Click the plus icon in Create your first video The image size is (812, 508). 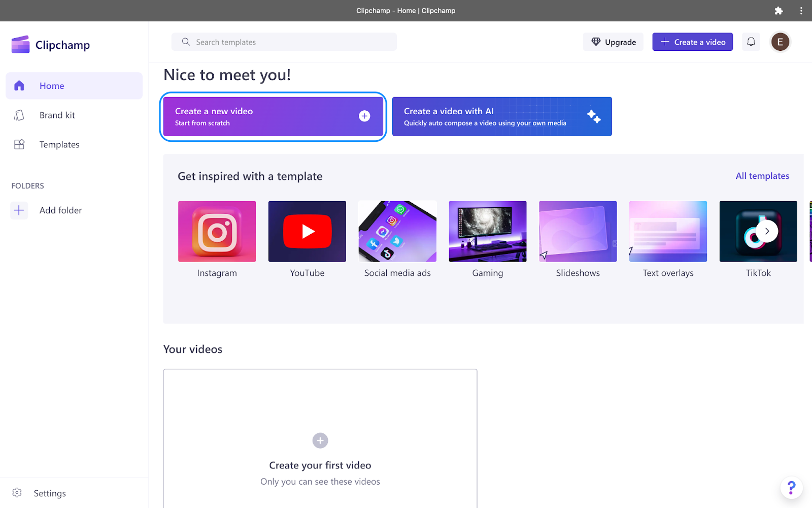click(x=320, y=440)
